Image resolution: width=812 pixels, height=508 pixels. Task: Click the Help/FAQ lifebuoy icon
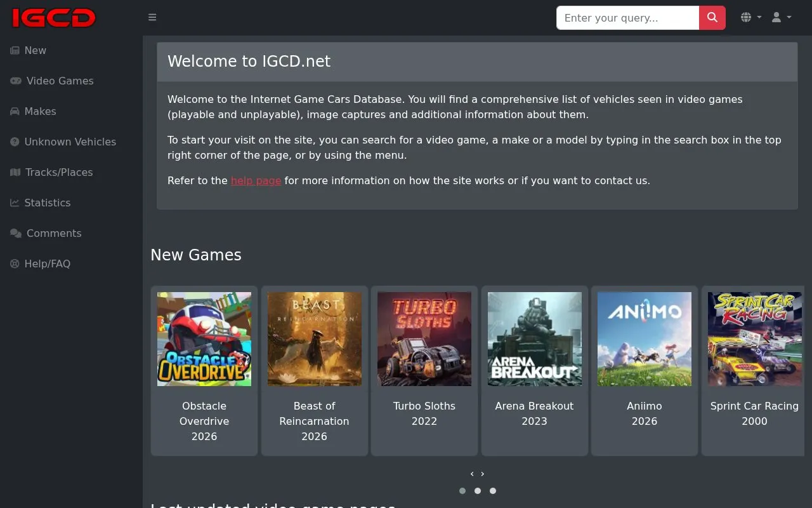(x=15, y=264)
